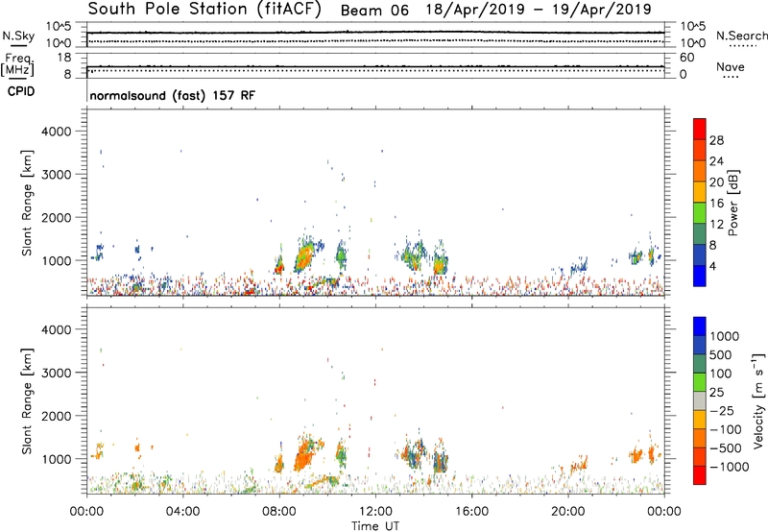This screenshot has width=768, height=532.
Task: Click the normalsound (fast) 157 RF text
Action: pyautogui.click(x=173, y=95)
